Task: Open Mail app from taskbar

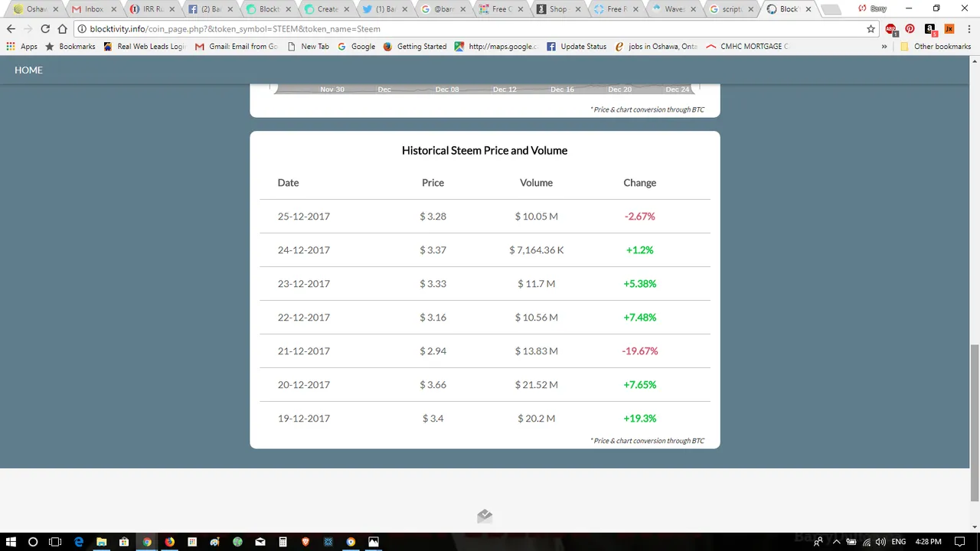Action: (x=260, y=542)
